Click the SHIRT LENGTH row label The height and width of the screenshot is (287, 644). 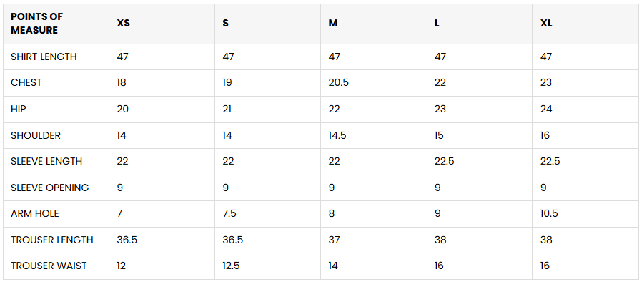[x=44, y=57]
